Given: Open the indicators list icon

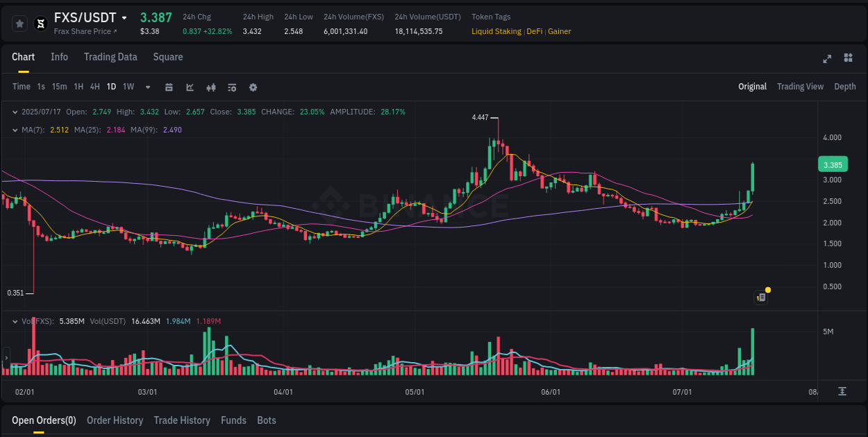Looking at the screenshot, I should (x=231, y=87).
